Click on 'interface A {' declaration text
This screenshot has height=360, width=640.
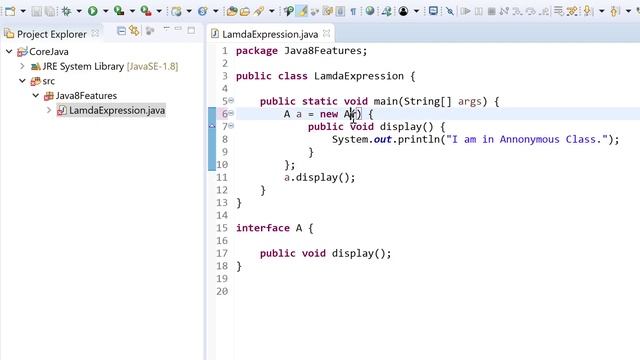(275, 228)
